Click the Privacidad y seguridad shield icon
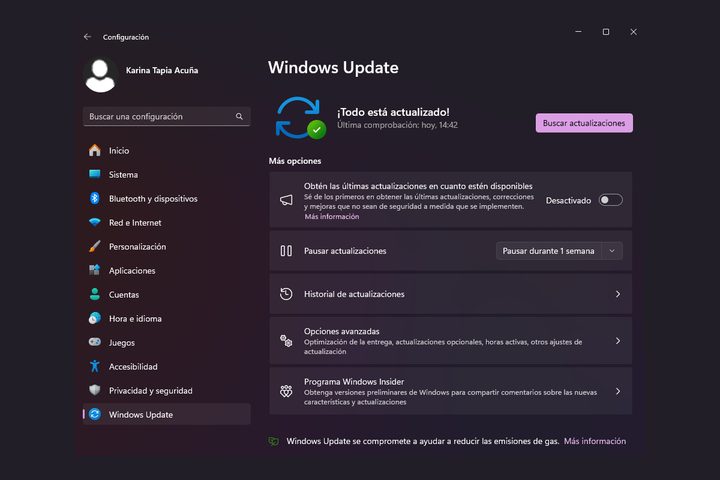The image size is (720, 480). coord(94,391)
